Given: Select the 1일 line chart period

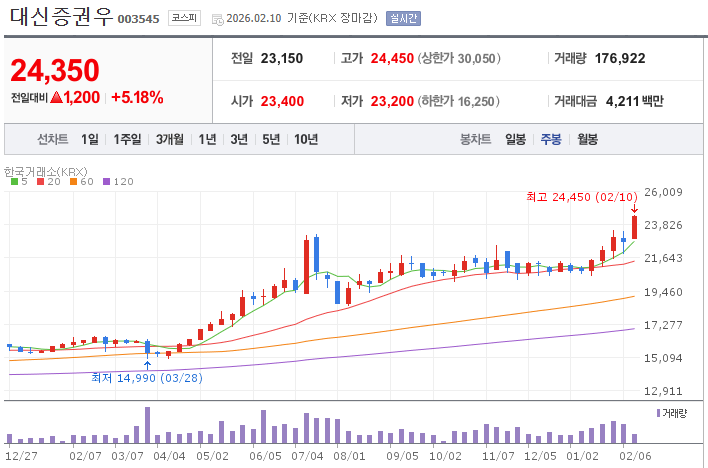Looking at the screenshot, I should (x=91, y=139).
